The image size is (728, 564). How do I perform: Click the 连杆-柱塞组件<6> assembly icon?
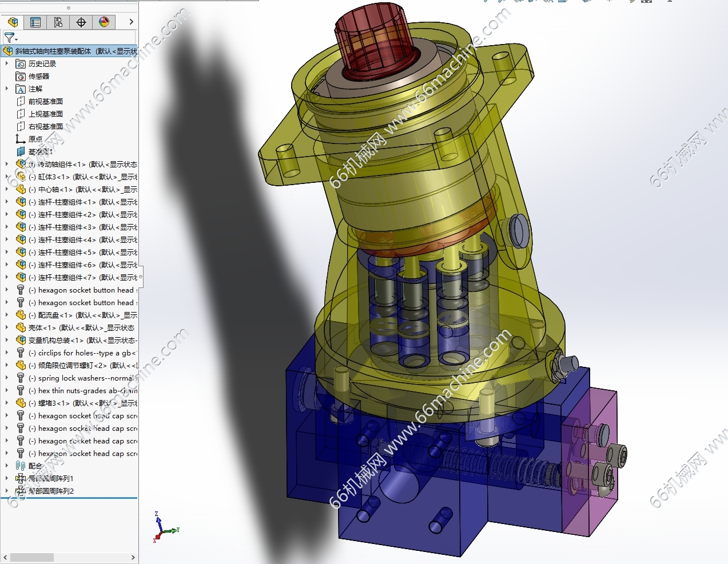[x=21, y=265]
